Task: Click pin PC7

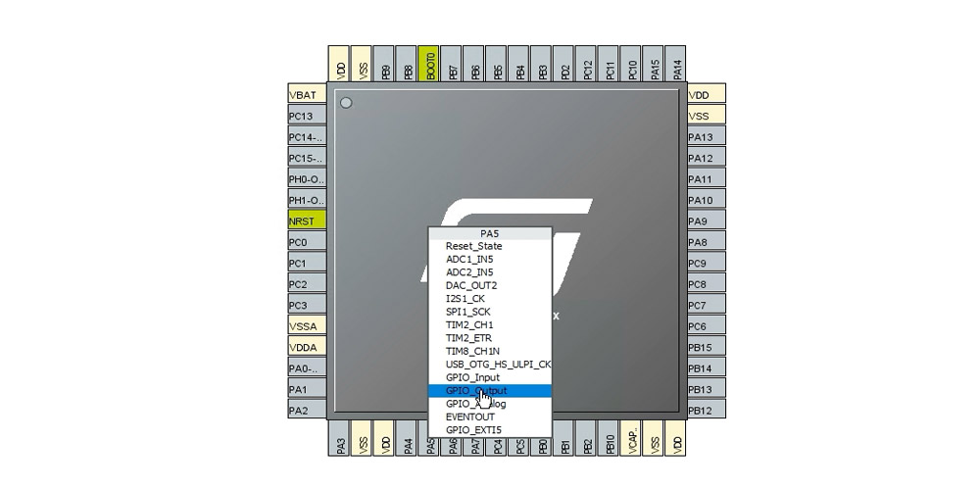Action: pos(707,305)
